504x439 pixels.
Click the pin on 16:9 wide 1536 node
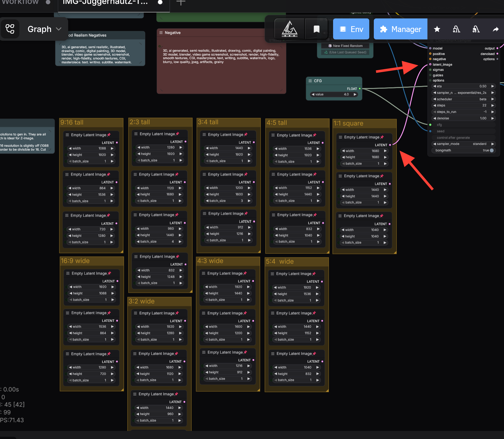109,313
